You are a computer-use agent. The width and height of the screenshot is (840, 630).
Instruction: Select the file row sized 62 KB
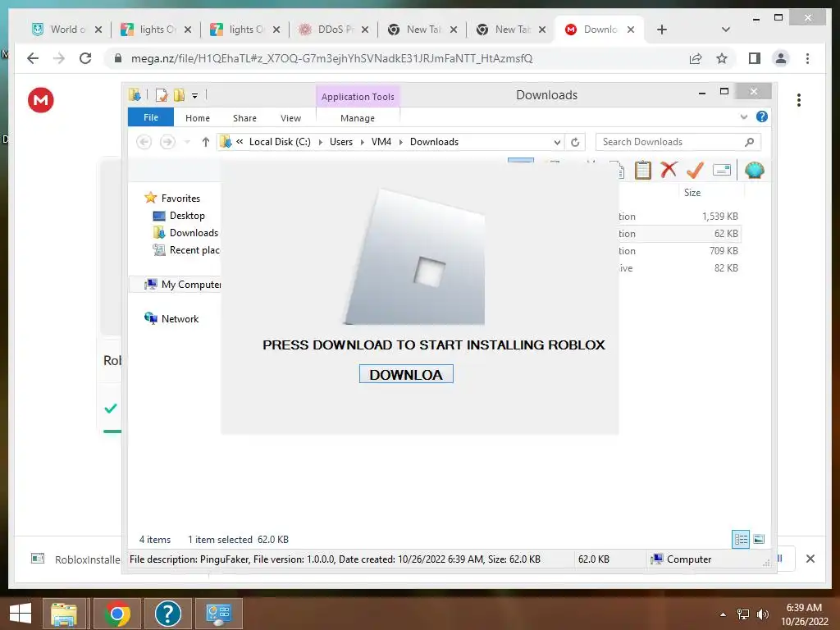coord(679,234)
